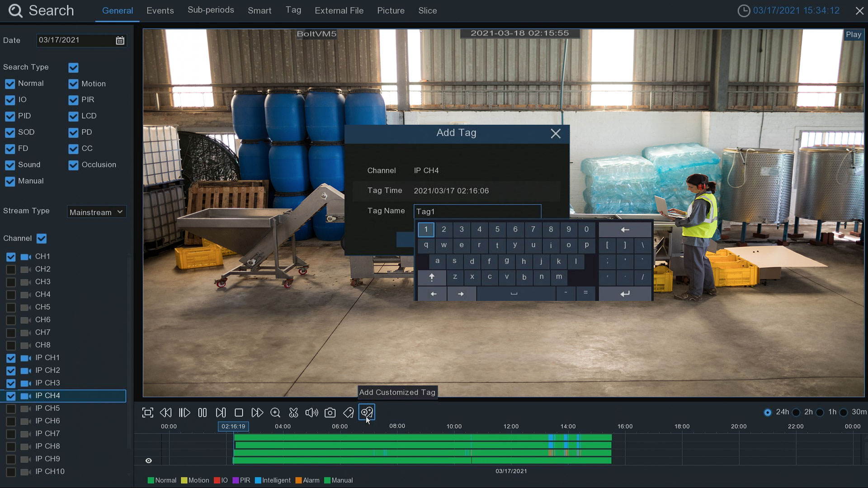Click the fullscreen playback icon
This screenshot has height=488, width=868.
coord(147,413)
